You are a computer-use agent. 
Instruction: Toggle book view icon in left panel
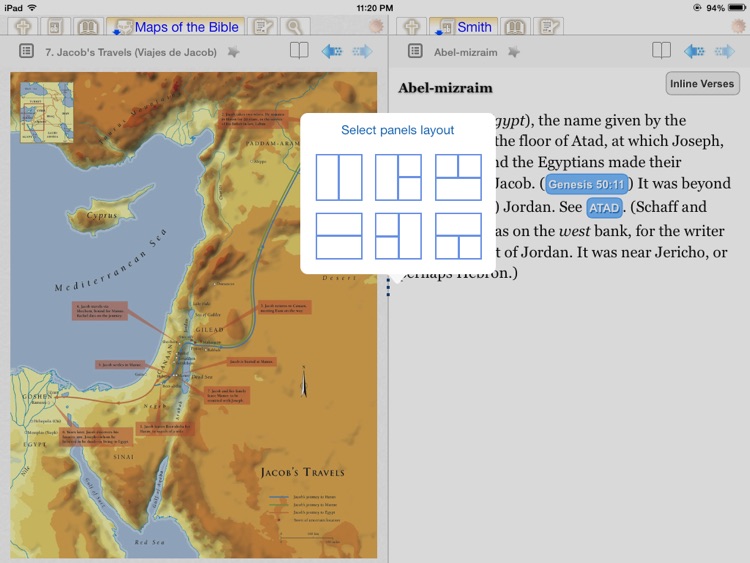click(x=299, y=50)
